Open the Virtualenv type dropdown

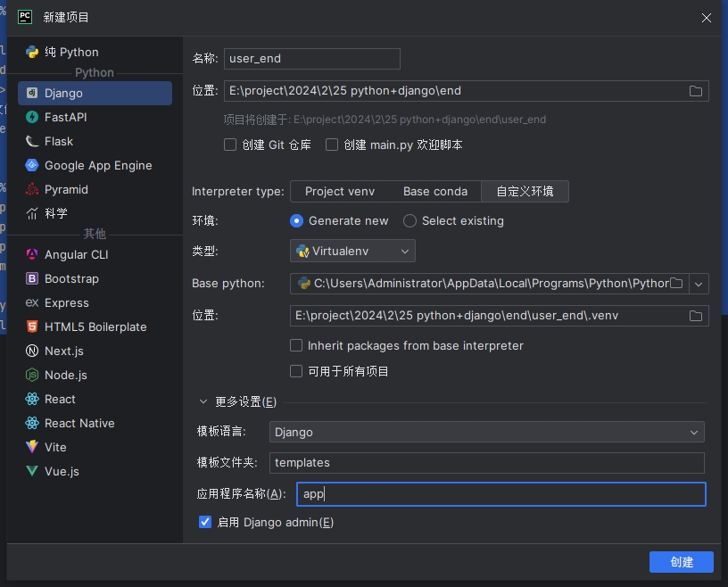tap(352, 251)
